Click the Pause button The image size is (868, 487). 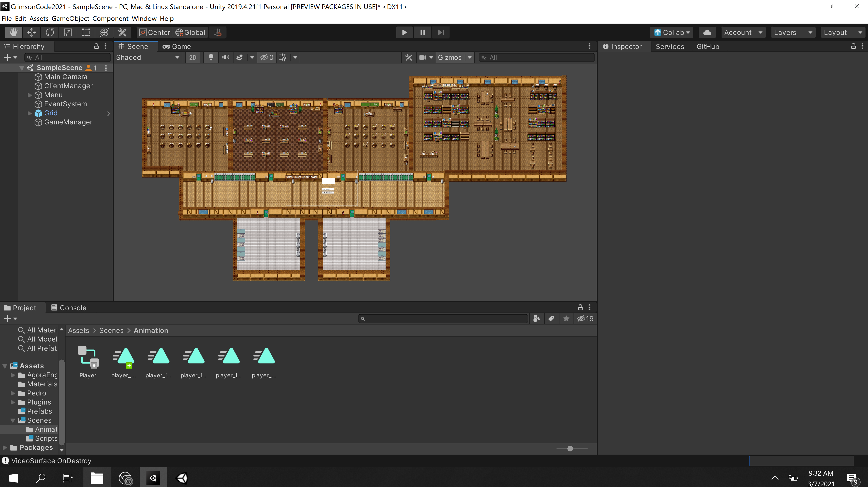[x=423, y=32]
